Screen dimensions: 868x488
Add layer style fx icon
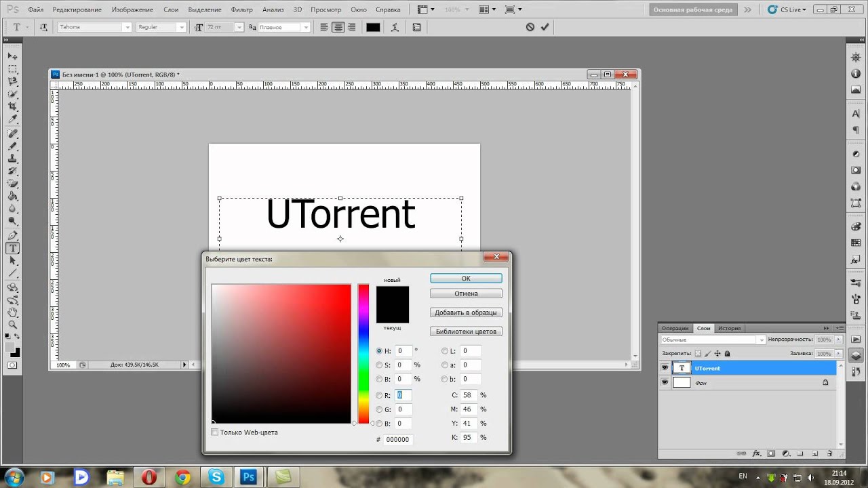756,453
